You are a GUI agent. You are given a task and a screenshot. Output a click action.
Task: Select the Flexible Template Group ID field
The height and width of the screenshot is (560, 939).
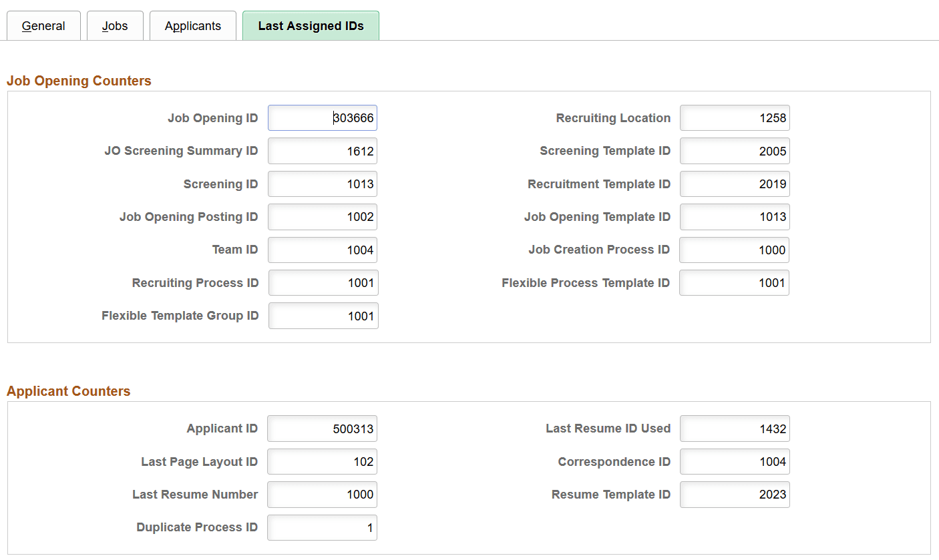[x=323, y=316]
